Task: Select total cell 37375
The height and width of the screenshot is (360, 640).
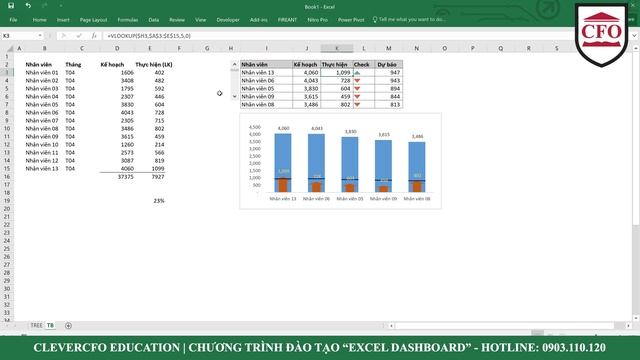Action: point(117,176)
